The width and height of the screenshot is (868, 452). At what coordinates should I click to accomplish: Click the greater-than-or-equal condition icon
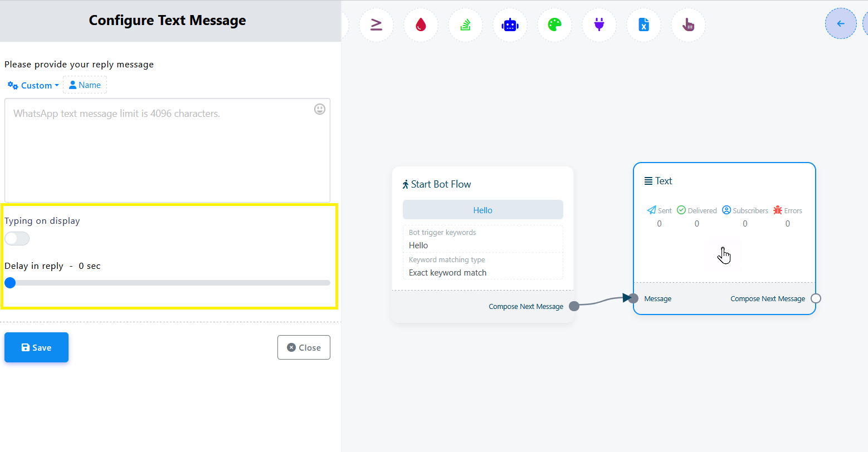click(376, 25)
